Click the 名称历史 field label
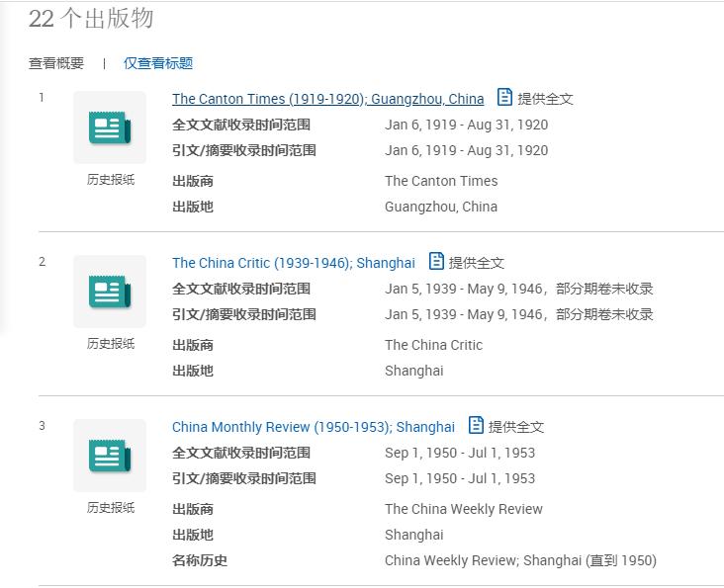This screenshot has height=588, width=724. pyautogui.click(x=200, y=560)
